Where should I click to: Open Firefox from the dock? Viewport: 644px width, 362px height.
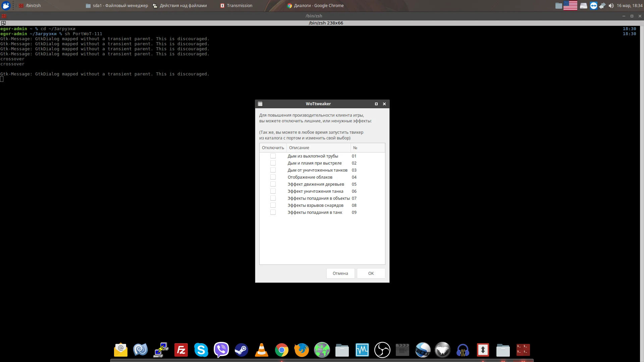coord(302,350)
